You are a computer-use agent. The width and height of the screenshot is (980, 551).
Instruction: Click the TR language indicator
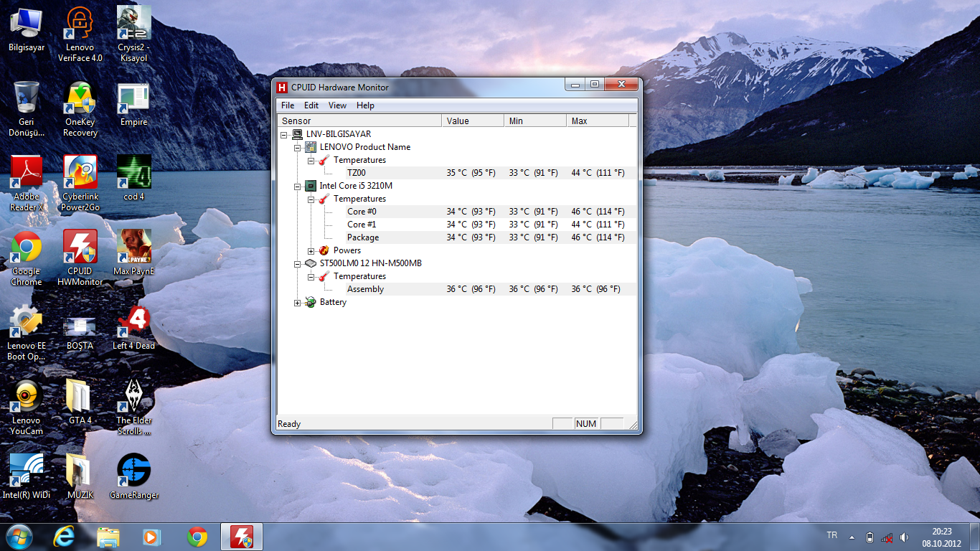pyautogui.click(x=832, y=535)
